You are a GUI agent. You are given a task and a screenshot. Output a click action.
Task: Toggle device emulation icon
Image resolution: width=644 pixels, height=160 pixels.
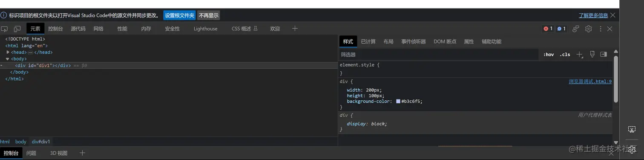tap(17, 29)
